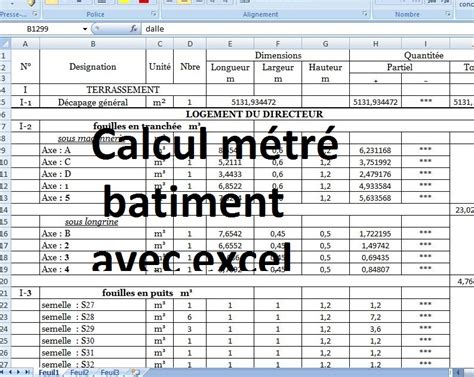Viewport: 474px width, 377px height.
Task: Click the Quantitée header cell
Action: coord(412,55)
